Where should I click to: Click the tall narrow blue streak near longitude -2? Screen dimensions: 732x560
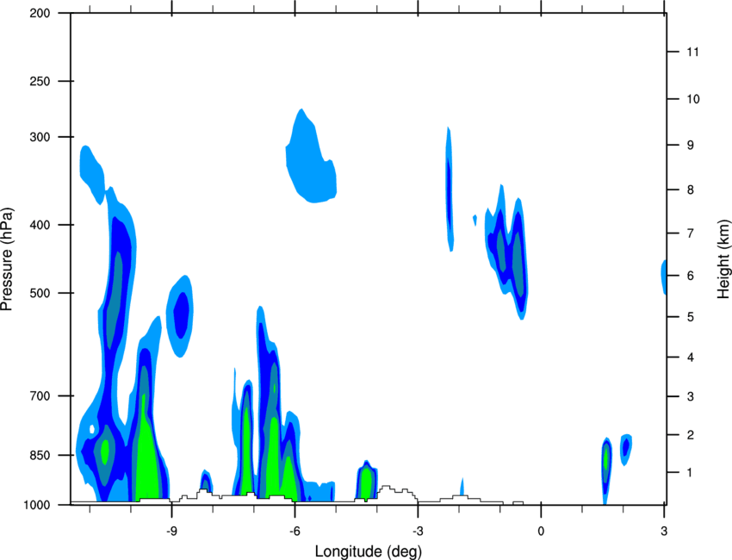point(449,190)
